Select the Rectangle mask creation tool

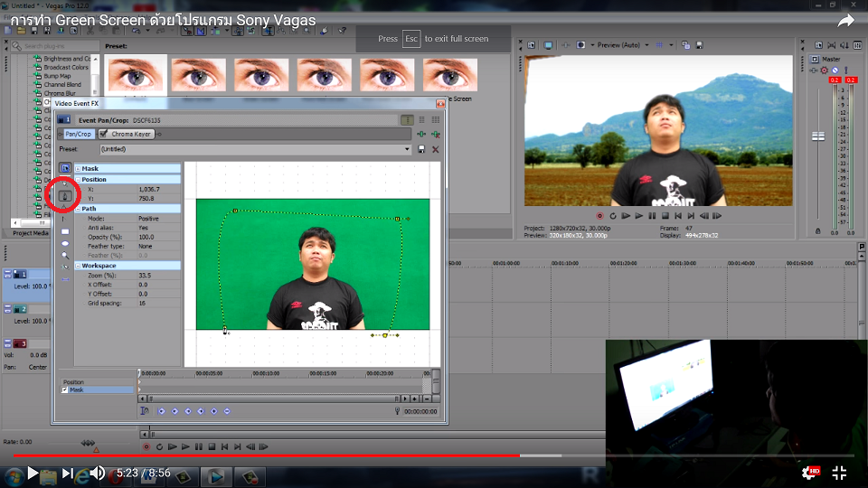point(65,232)
